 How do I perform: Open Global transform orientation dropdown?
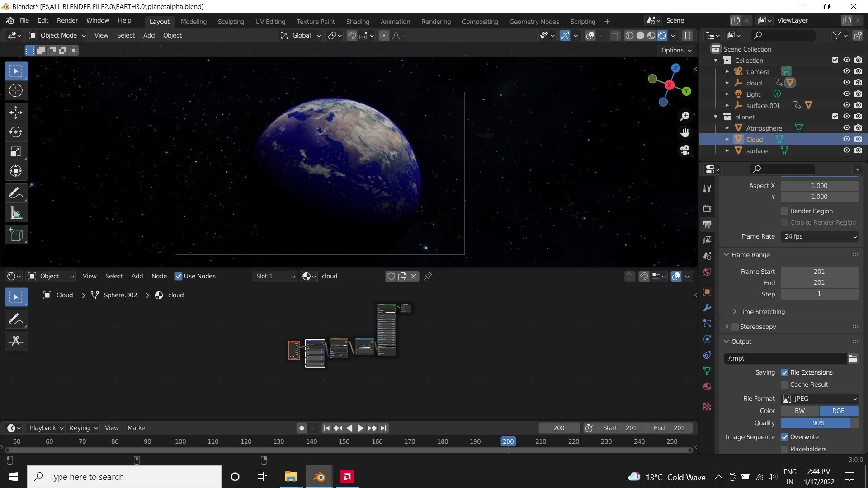(300, 35)
